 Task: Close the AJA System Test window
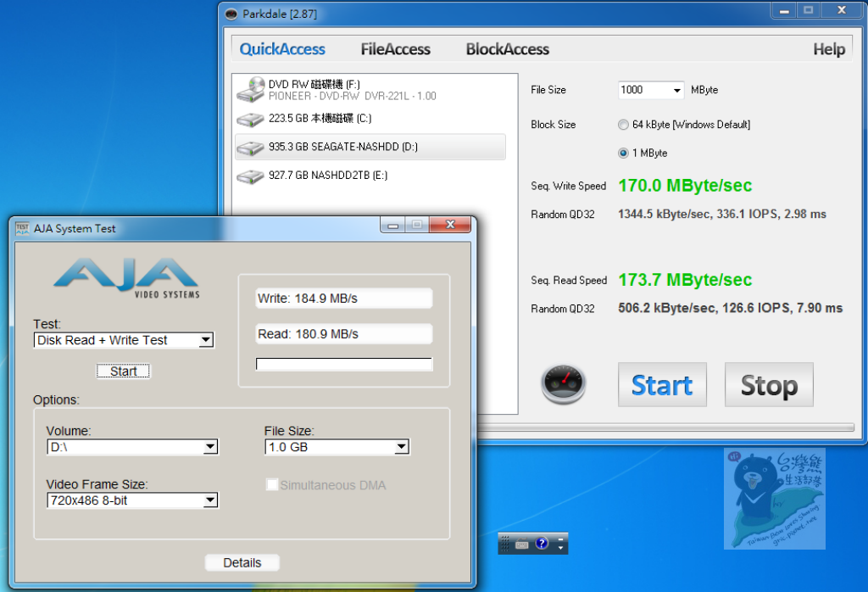tap(450, 225)
